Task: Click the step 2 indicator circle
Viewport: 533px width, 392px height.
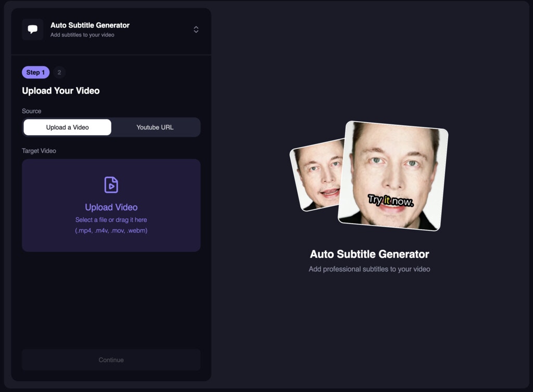Action: click(59, 72)
